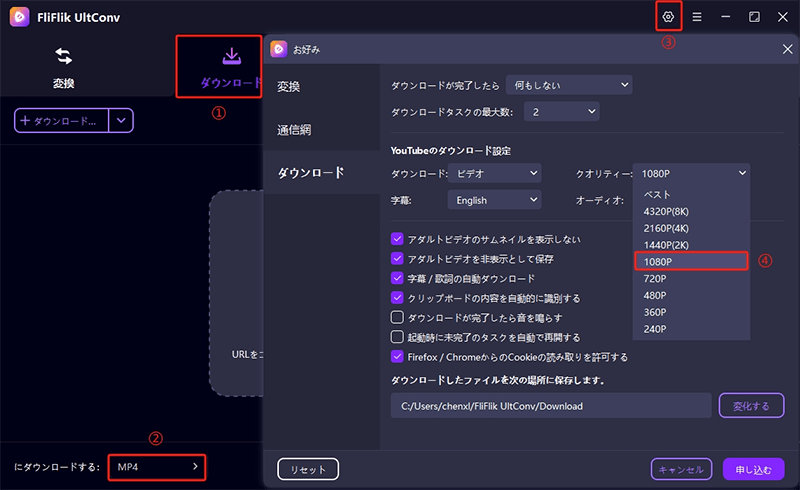Toggle アダルトビデオを非表示として保存 checkbox

click(x=397, y=258)
